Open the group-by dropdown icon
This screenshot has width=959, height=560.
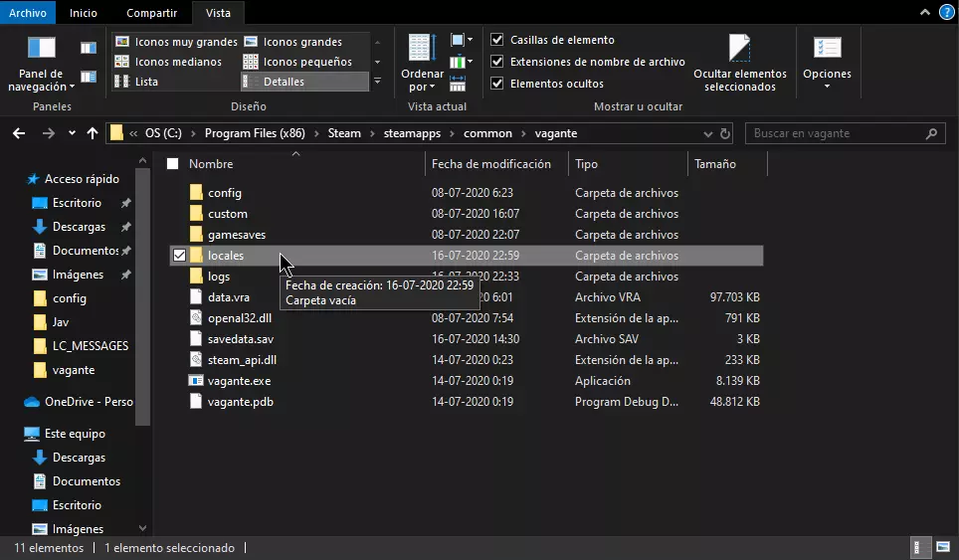pos(462,41)
